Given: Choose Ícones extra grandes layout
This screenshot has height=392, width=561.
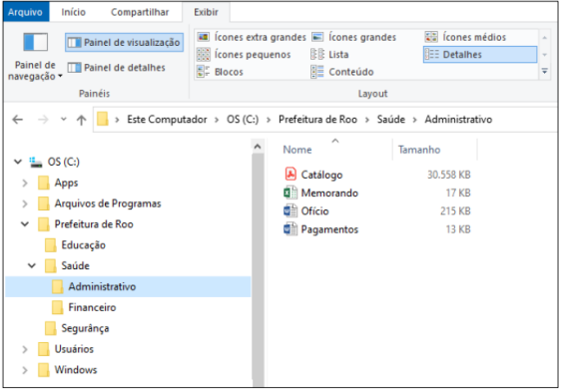Looking at the screenshot, I should pos(252,37).
